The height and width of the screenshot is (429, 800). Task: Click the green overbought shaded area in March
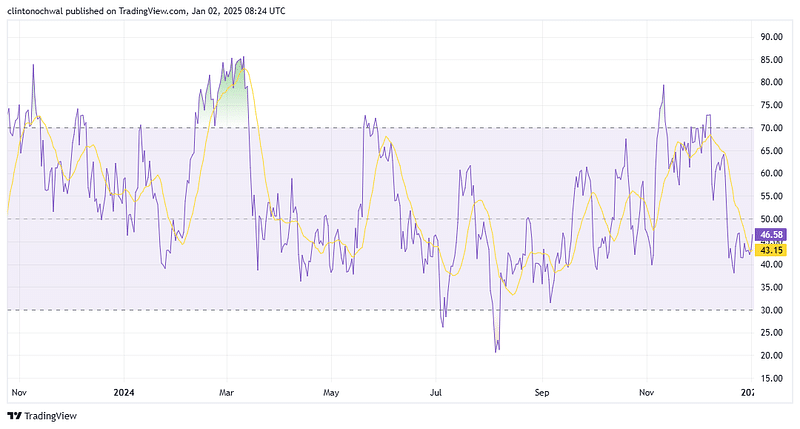(231, 100)
